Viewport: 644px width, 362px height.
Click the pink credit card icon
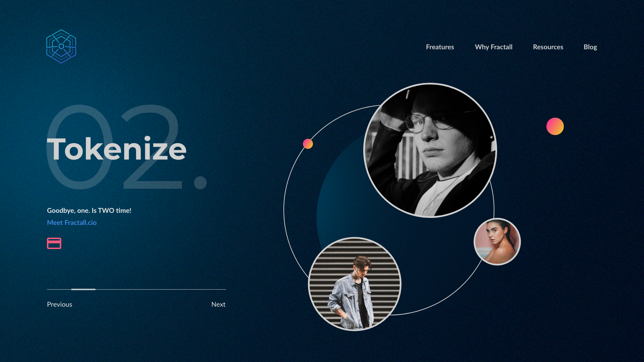[54, 243]
